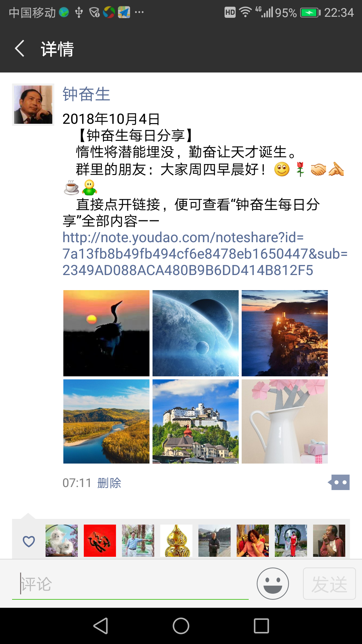Image resolution: width=362 pixels, height=644 pixels.
Task: Delete post via 删除 link
Action: pyautogui.click(x=109, y=483)
